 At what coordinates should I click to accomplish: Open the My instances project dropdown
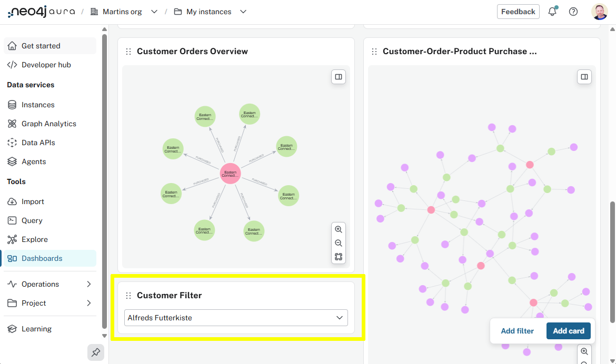tap(243, 11)
